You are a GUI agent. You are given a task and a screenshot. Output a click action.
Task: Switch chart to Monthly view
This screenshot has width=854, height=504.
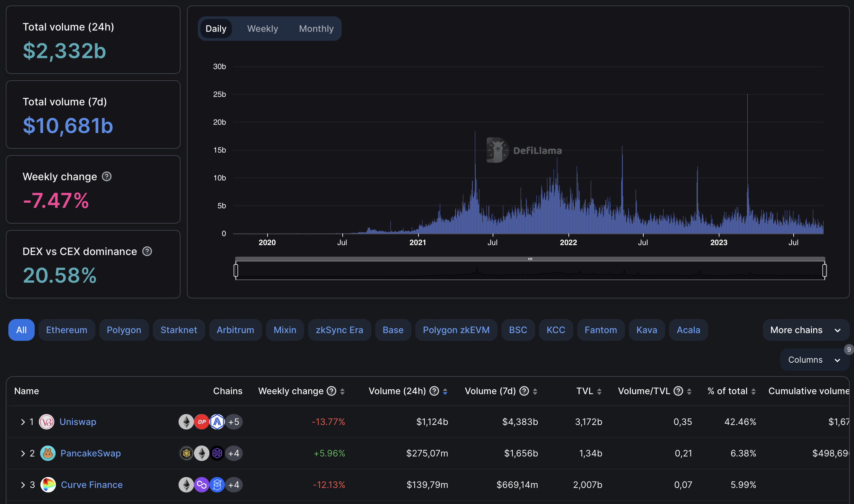click(316, 29)
